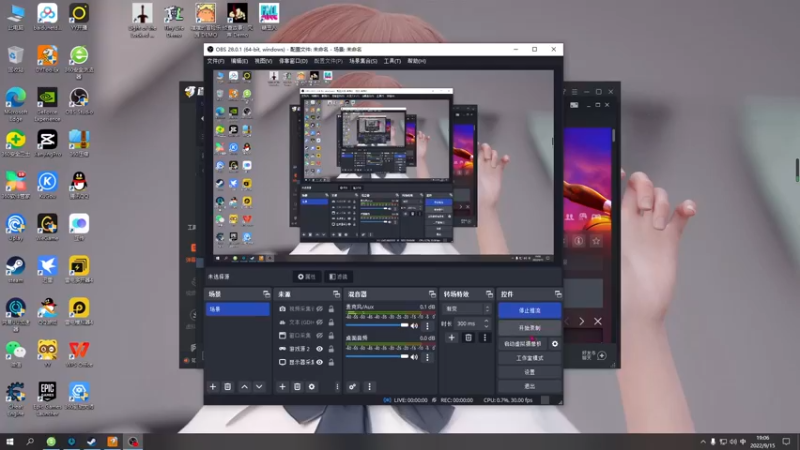Open OBS Settings from the Controls panel
This screenshot has height=450, width=800.
point(530,372)
